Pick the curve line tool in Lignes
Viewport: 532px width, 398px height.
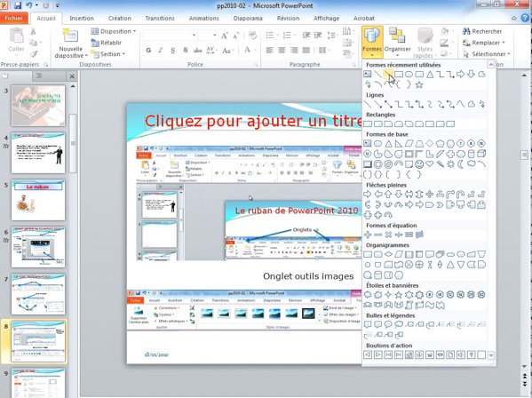click(x=461, y=104)
